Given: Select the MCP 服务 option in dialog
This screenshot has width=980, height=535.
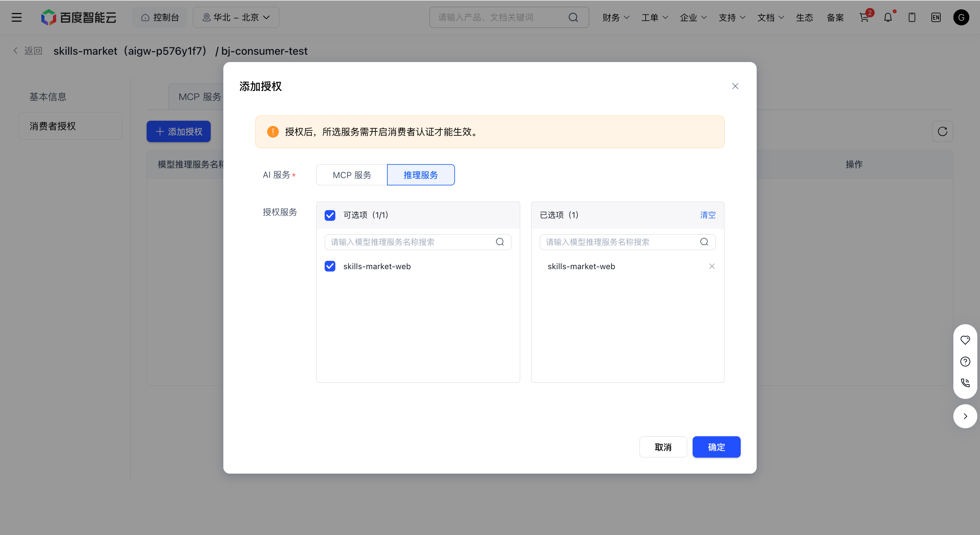Looking at the screenshot, I should click(352, 175).
